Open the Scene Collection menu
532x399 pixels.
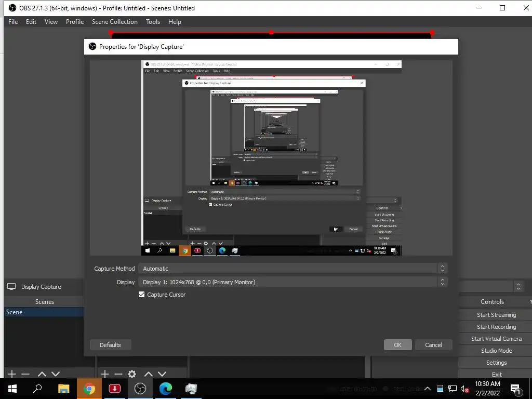115,22
